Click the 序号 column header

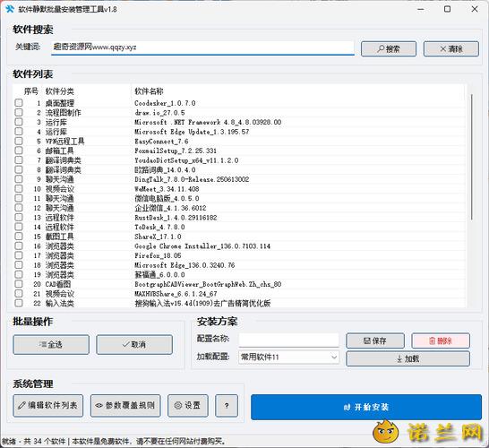click(30, 91)
